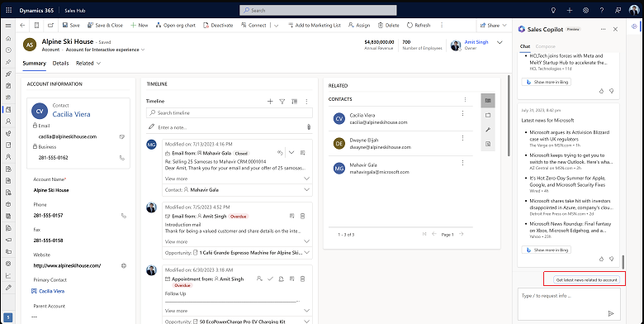Expand the header chevron next to Owner
The height and width of the screenshot is (324, 644).
500,42
